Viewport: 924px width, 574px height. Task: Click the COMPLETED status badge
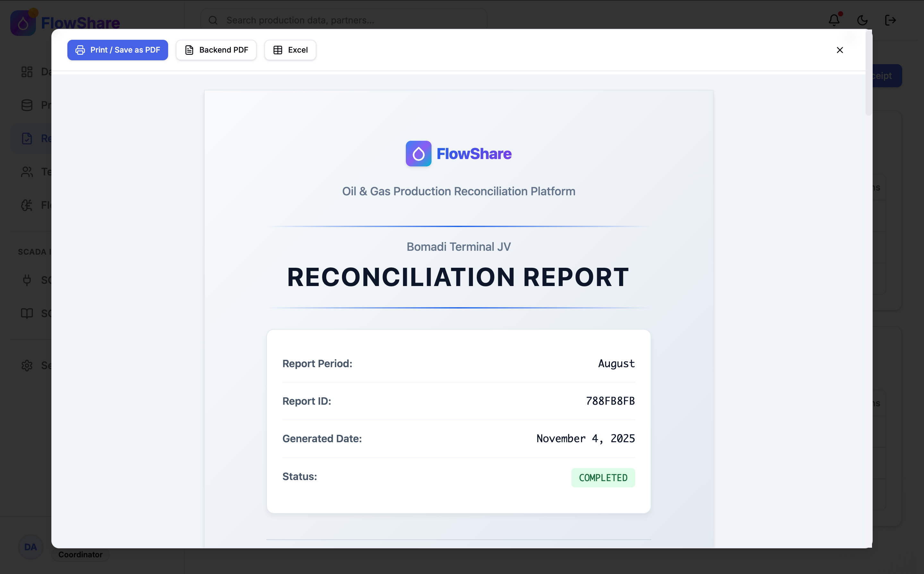click(603, 477)
